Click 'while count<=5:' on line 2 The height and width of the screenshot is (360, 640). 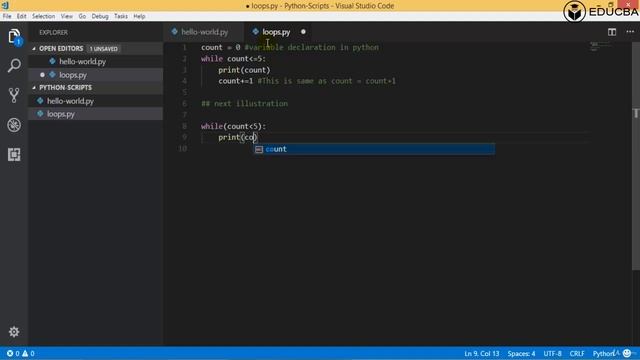click(233, 59)
